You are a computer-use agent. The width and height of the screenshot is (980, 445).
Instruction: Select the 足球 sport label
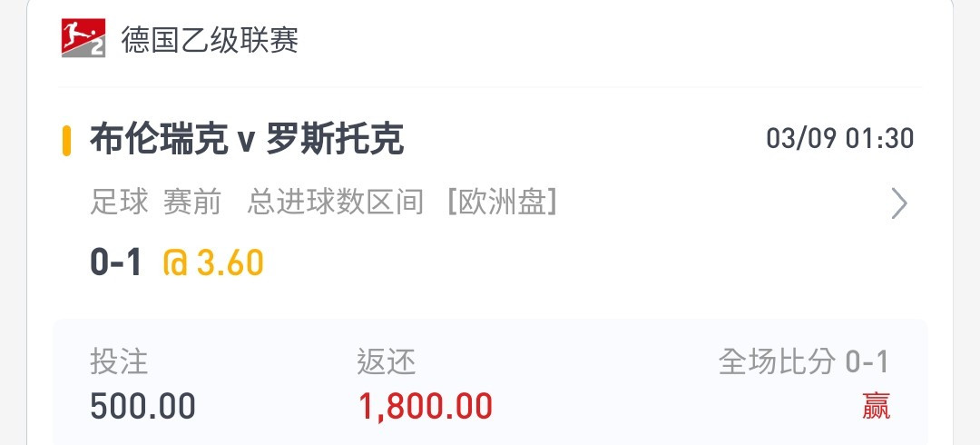tap(120, 203)
